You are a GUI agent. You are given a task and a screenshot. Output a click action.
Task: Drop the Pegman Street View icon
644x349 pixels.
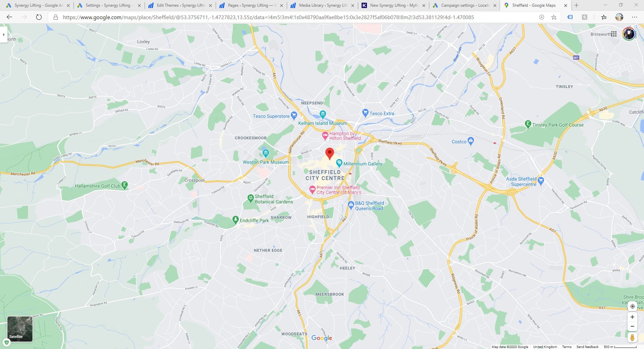pyautogui.click(x=632, y=337)
